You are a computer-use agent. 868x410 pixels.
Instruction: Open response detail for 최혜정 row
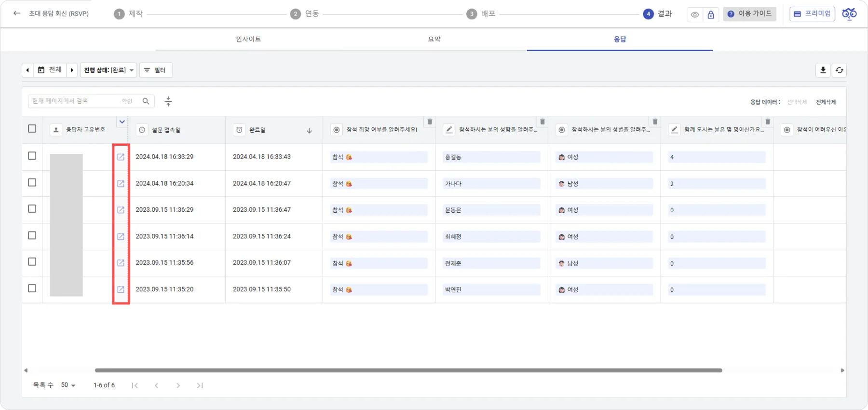click(121, 236)
